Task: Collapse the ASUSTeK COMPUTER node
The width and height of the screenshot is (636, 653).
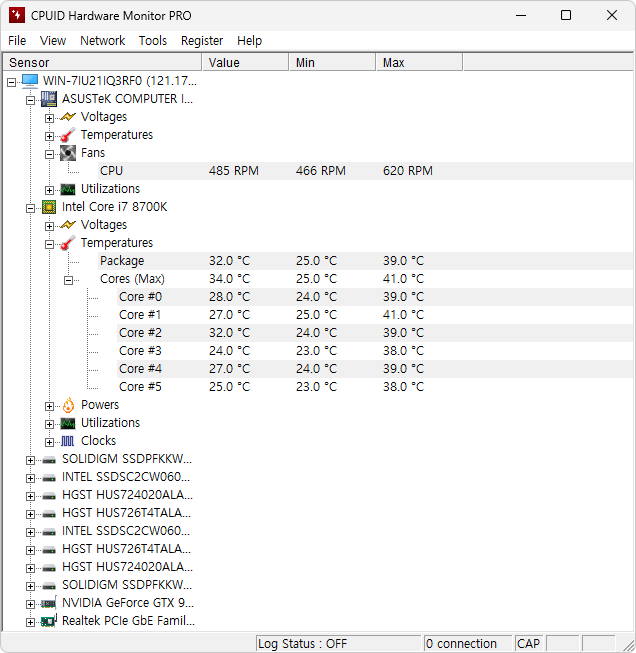Action: 30,100
